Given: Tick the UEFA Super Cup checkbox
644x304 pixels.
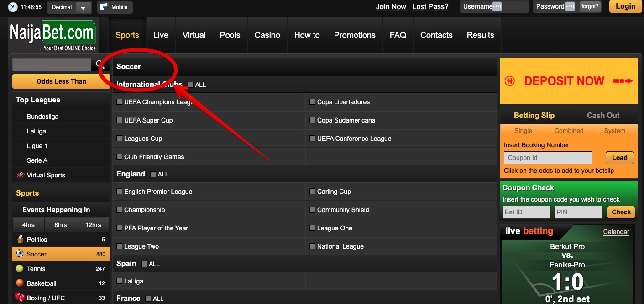Looking at the screenshot, I should point(119,120).
